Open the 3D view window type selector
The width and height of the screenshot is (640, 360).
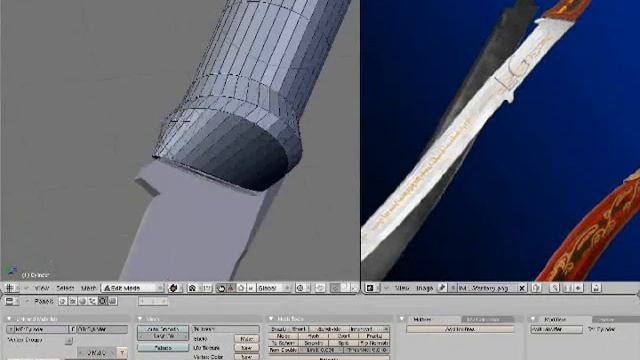(11, 288)
